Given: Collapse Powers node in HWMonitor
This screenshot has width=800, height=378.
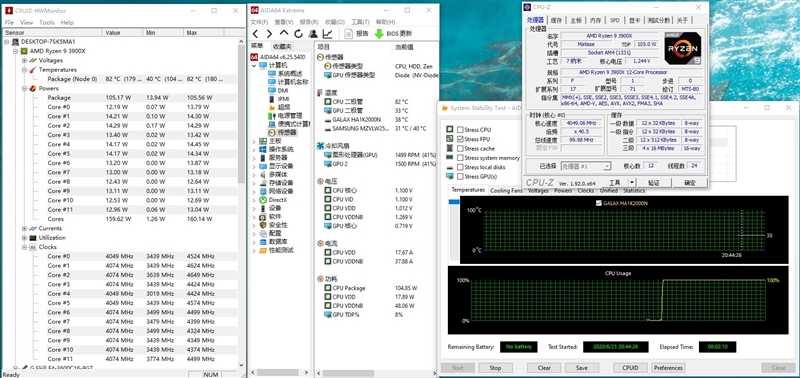Looking at the screenshot, I should click(24, 88).
